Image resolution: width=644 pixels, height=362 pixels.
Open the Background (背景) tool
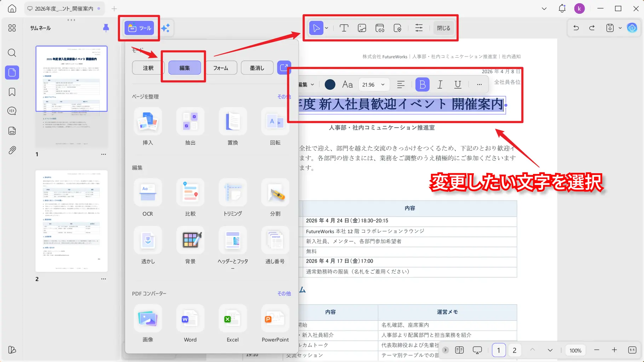tap(190, 246)
